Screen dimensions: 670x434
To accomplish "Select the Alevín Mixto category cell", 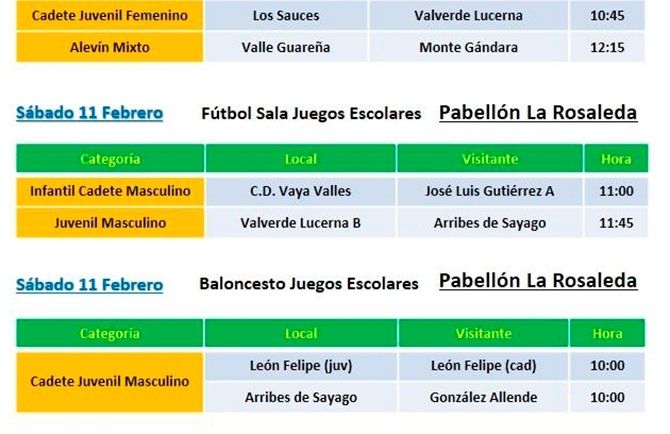I will point(110,47).
